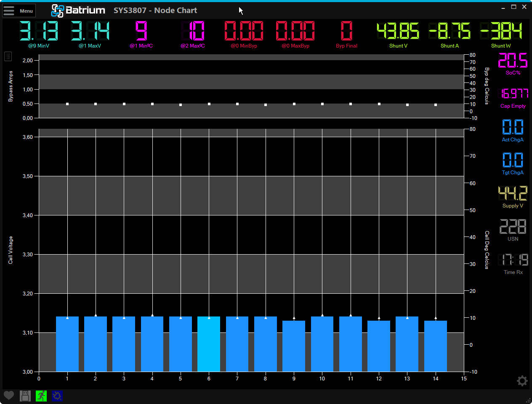Click the Bypass Amps axis label
Screen dimensions: 532x404
(x=11, y=86)
